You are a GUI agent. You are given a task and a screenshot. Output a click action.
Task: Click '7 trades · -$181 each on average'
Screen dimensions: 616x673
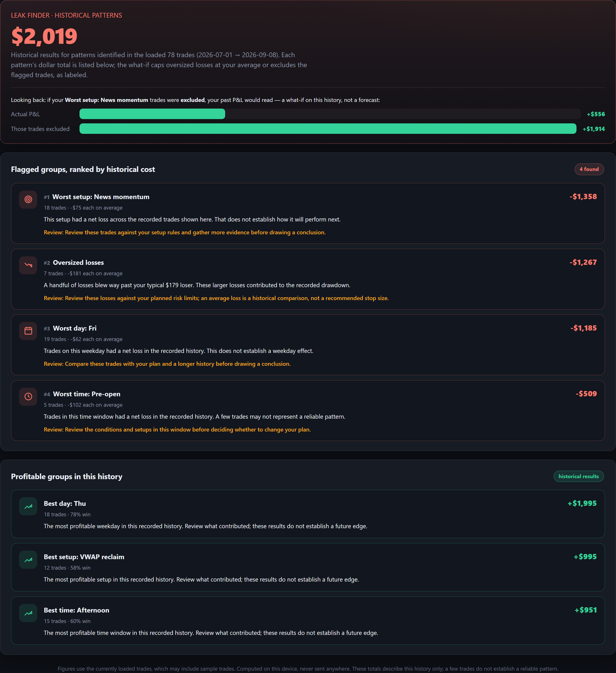tap(83, 273)
